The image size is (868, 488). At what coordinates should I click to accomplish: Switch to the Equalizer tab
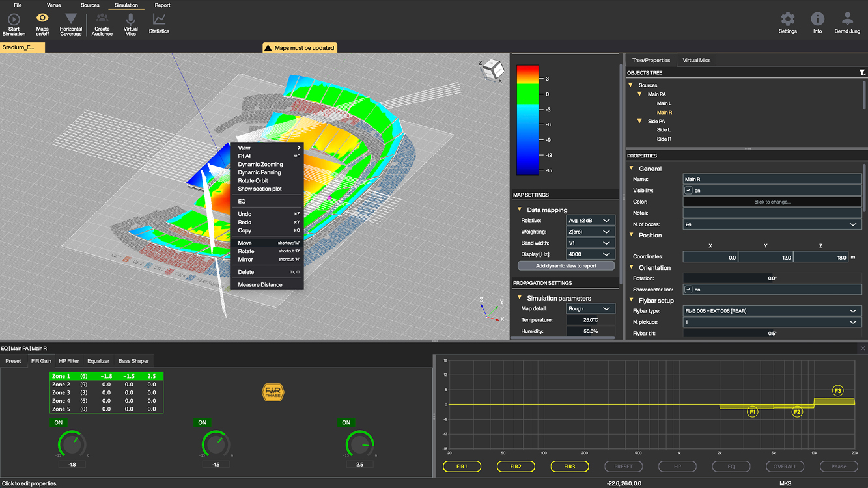[x=98, y=361]
